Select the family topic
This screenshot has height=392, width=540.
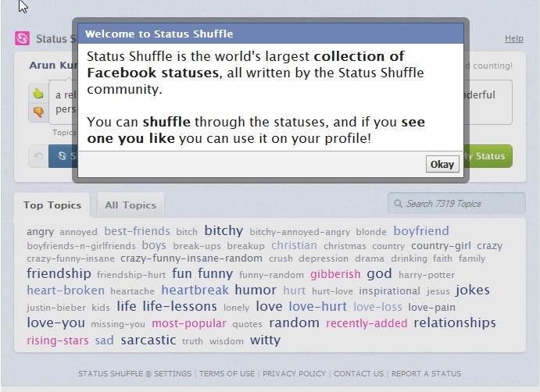472,258
